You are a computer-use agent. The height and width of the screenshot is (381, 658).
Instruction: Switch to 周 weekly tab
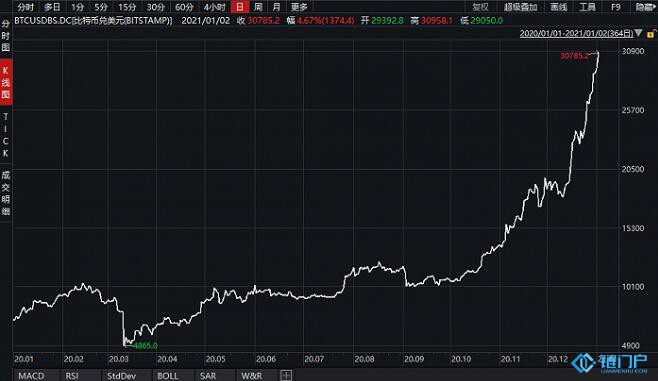click(x=258, y=7)
